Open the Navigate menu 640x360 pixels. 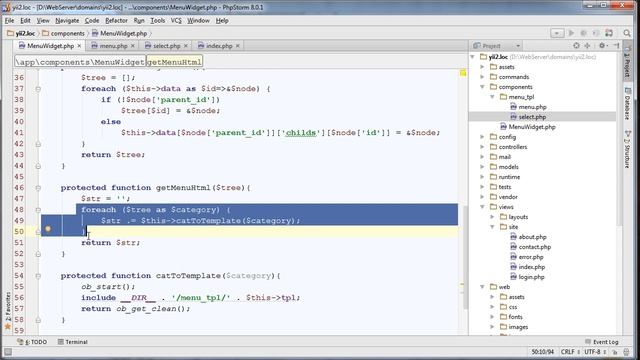pyautogui.click(x=67, y=20)
